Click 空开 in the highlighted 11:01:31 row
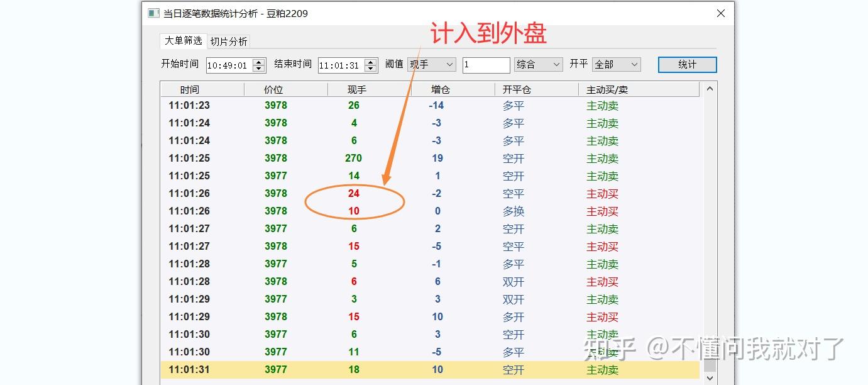The width and height of the screenshot is (868, 385). pos(514,369)
